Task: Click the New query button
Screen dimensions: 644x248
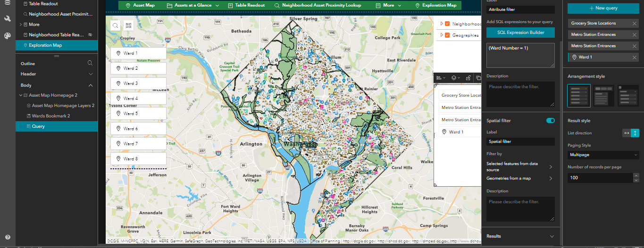Action: [603, 8]
